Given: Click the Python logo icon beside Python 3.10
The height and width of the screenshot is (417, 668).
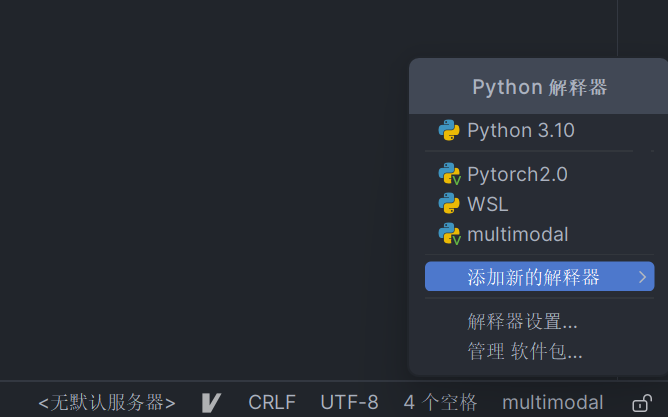Looking at the screenshot, I should pos(449,130).
